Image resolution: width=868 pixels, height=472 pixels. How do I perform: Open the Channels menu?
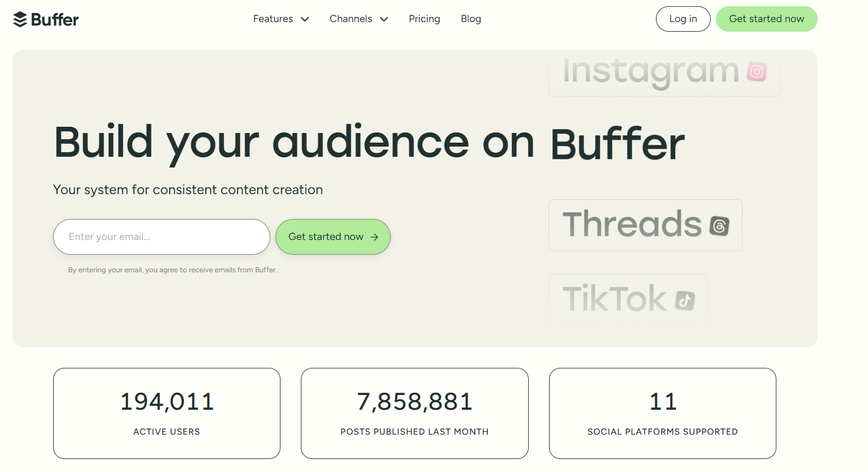(359, 19)
